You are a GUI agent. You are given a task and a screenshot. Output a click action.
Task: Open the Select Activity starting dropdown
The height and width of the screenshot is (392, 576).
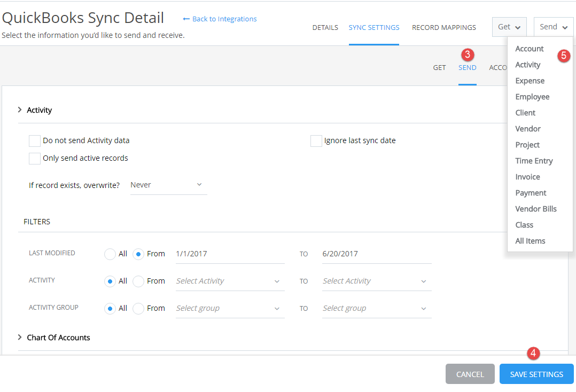[x=229, y=280]
